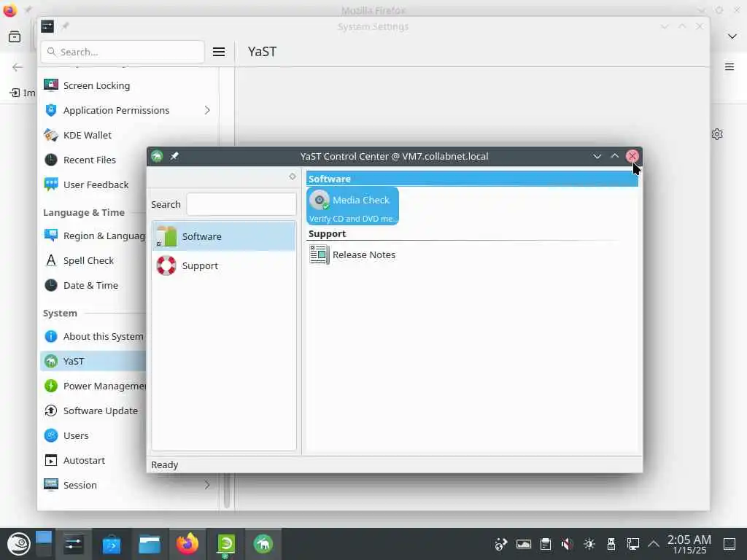Open System Settings hamburger menu

tap(219, 52)
